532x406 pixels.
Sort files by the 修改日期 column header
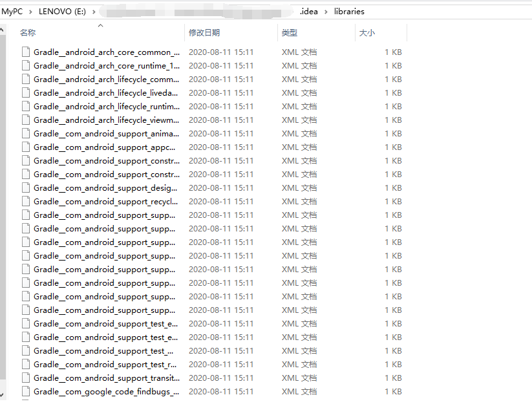pos(204,32)
